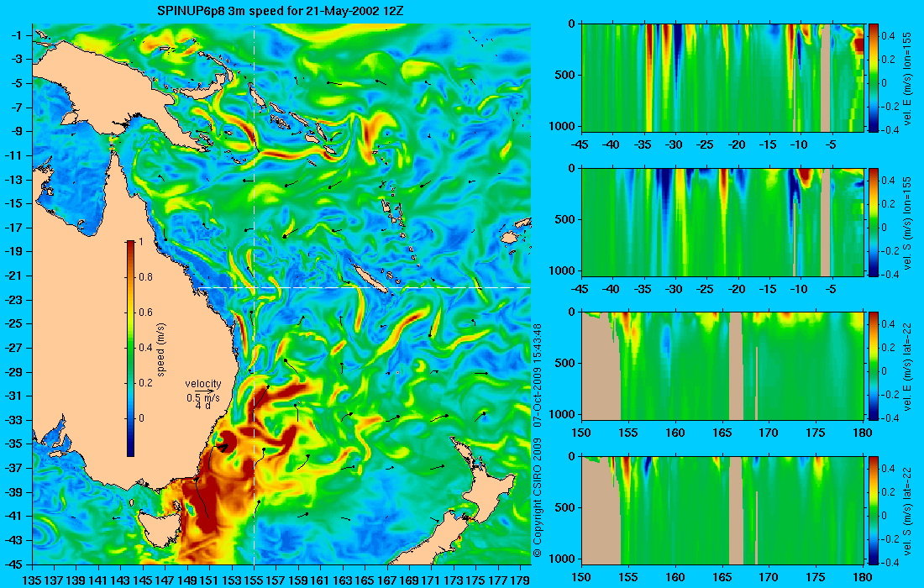Click the '0.6' tick on the speed color bar
The image size is (924, 588).
[x=145, y=312]
